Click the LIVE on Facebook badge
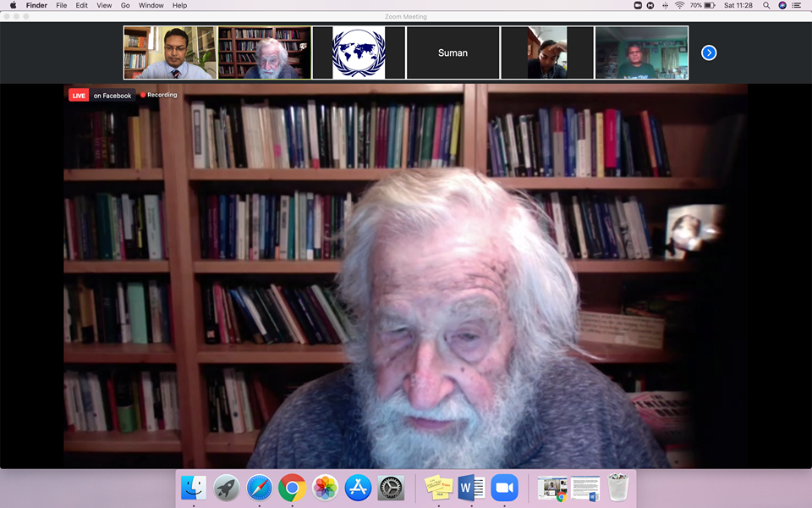 [101, 96]
